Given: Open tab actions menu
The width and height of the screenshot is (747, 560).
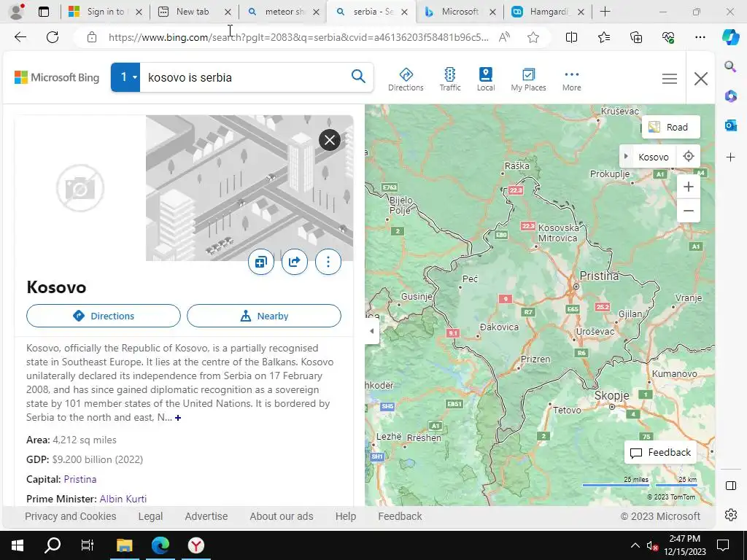Looking at the screenshot, I should coord(43,12).
